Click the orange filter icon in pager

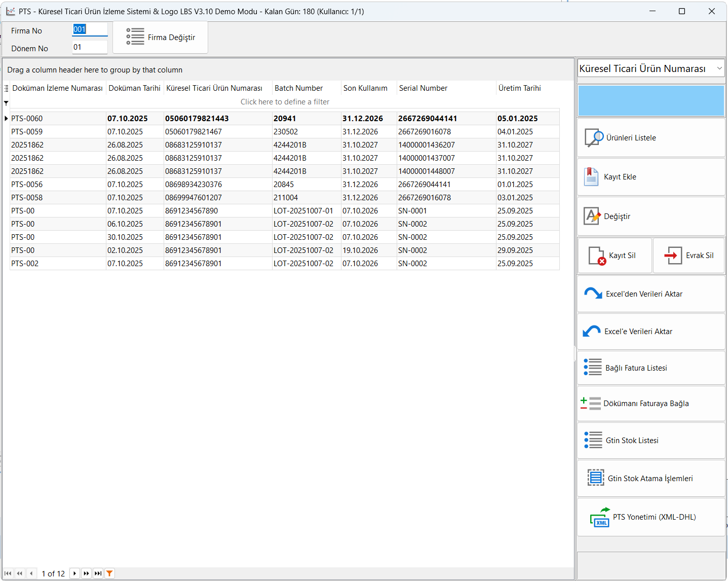click(109, 573)
